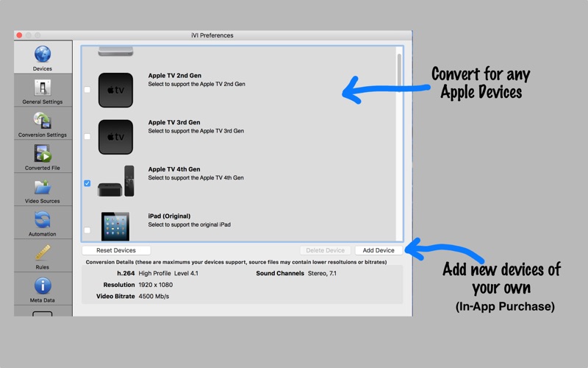Select the 'iPad (Original)' title
The height and width of the screenshot is (368, 588).
click(x=169, y=216)
